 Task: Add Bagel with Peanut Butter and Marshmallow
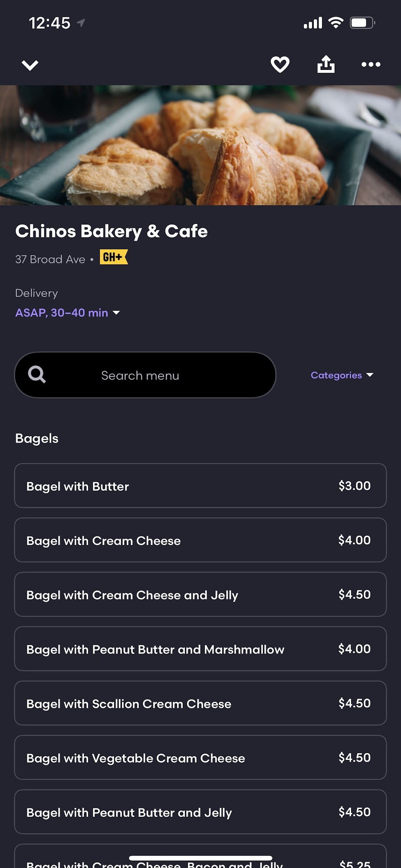pyautogui.click(x=200, y=649)
